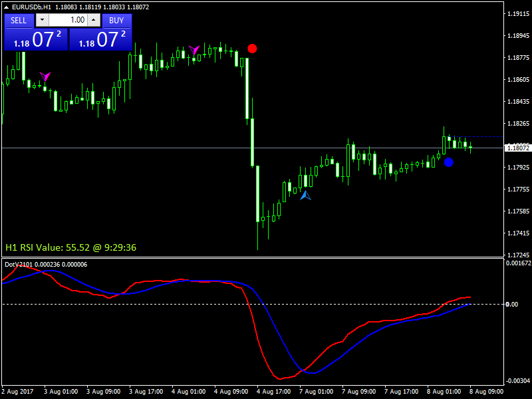
Task: Click the current price tag on price axis
Action: [x=517, y=147]
